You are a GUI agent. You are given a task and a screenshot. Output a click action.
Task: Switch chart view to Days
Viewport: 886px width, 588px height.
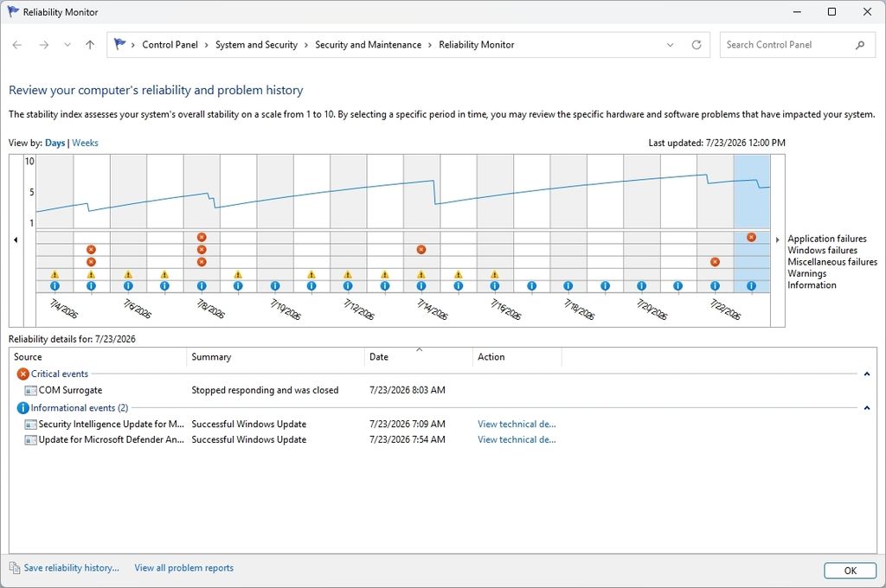tap(55, 143)
